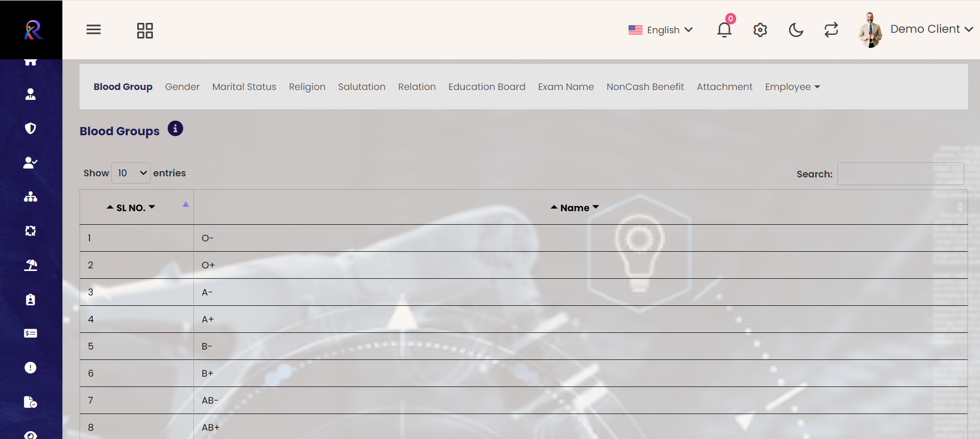Open the hamburger sidebar menu
This screenshot has height=439, width=980.
click(94, 30)
